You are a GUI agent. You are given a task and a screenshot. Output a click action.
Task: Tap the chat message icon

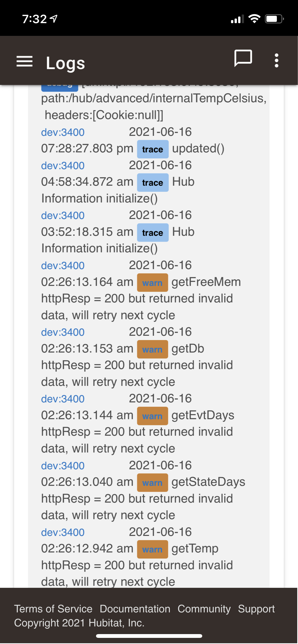[243, 58]
